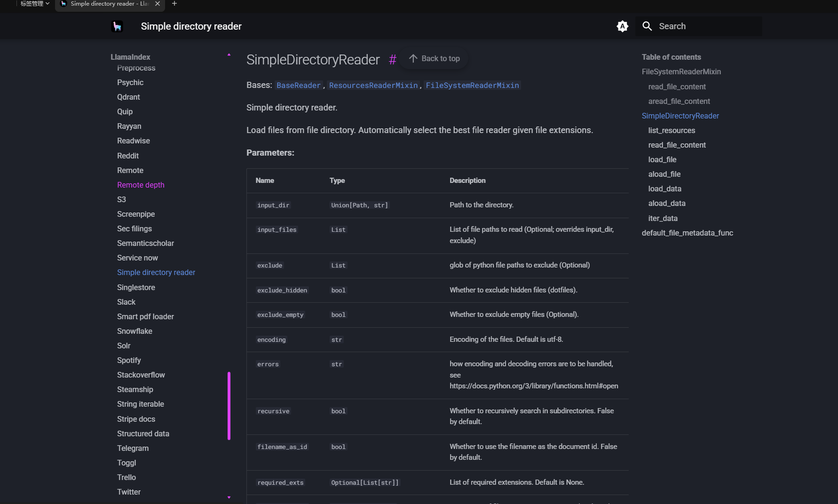Select the Simple directory reader browser tab
The width and height of the screenshot is (838, 504).
[110, 4]
